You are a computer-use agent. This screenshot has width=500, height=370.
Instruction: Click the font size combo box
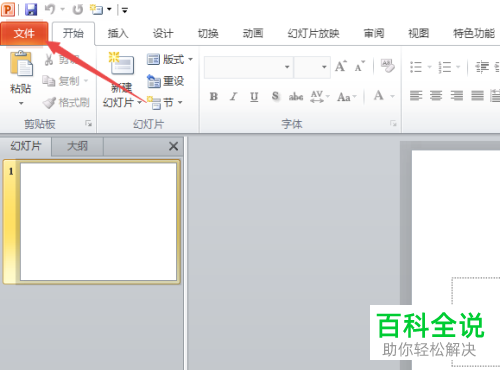312,67
